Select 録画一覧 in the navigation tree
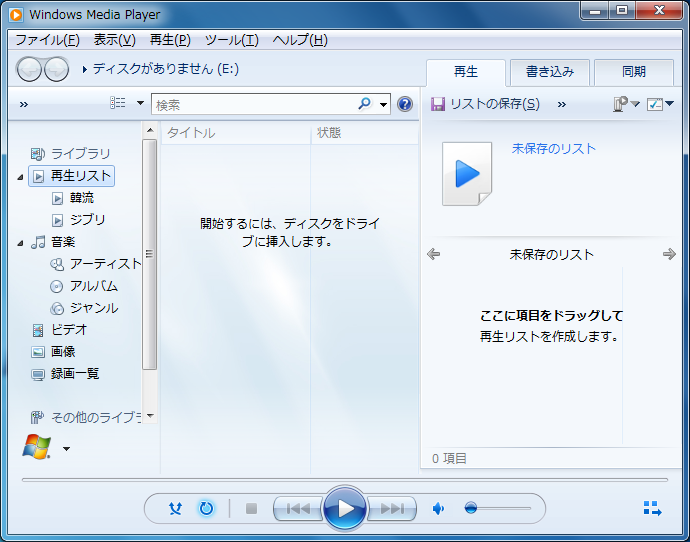 [x=65, y=374]
